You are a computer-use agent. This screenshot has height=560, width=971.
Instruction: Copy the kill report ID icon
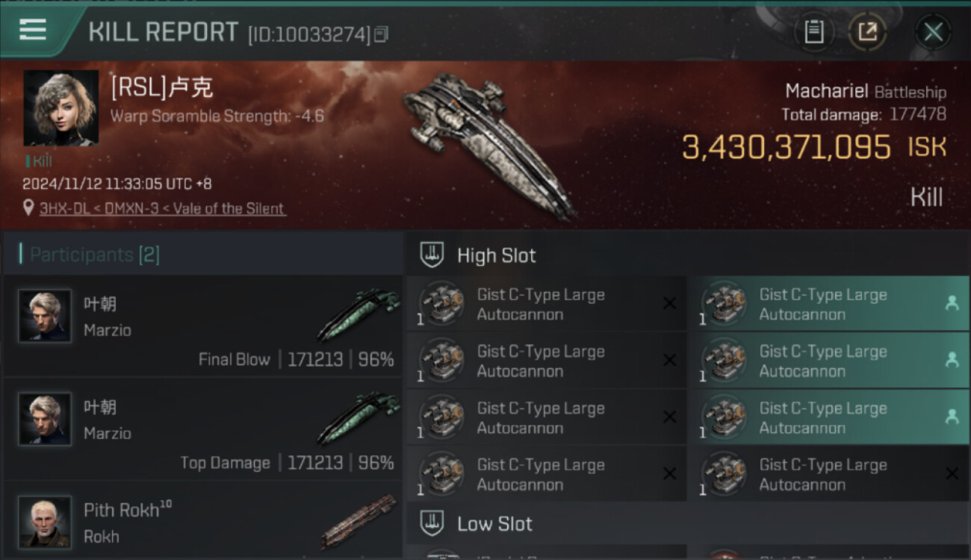[x=382, y=34]
